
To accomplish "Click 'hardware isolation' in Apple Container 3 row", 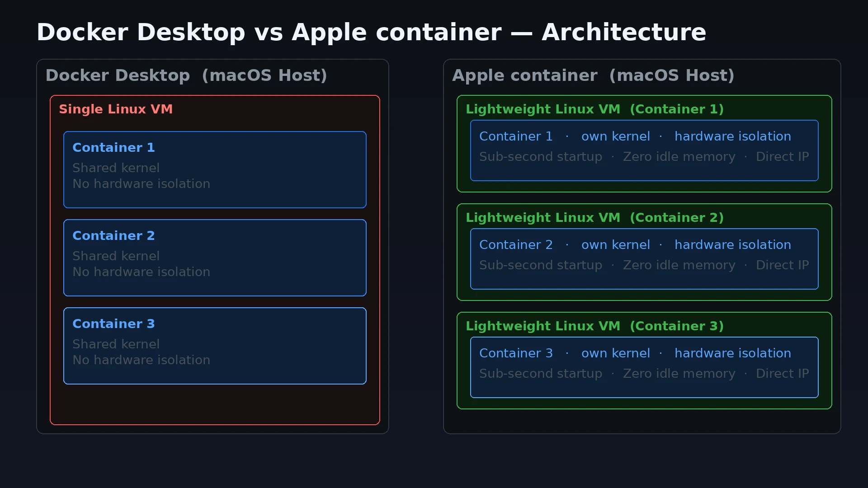I will tap(733, 353).
